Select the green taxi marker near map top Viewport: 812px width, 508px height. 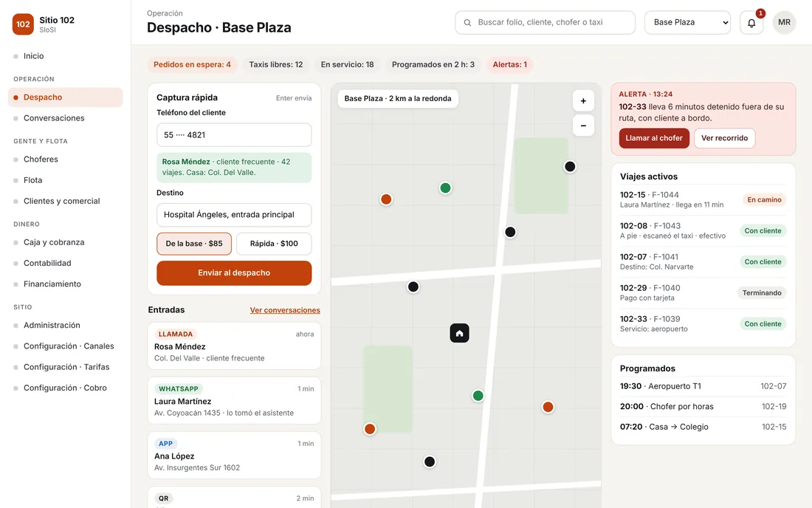point(445,188)
